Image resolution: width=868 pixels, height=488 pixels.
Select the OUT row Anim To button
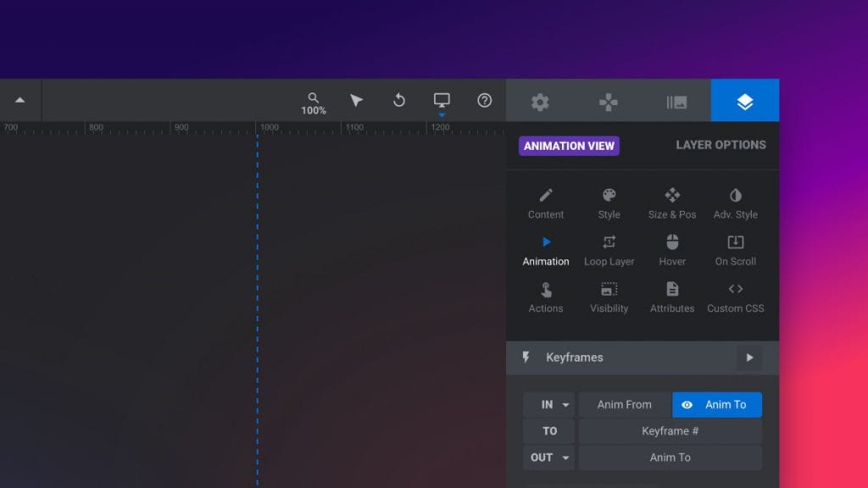tap(670, 457)
